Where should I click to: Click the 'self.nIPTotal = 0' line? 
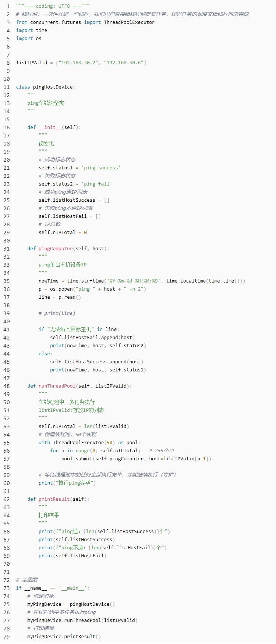pyautogui.click(x=63, y=233)
